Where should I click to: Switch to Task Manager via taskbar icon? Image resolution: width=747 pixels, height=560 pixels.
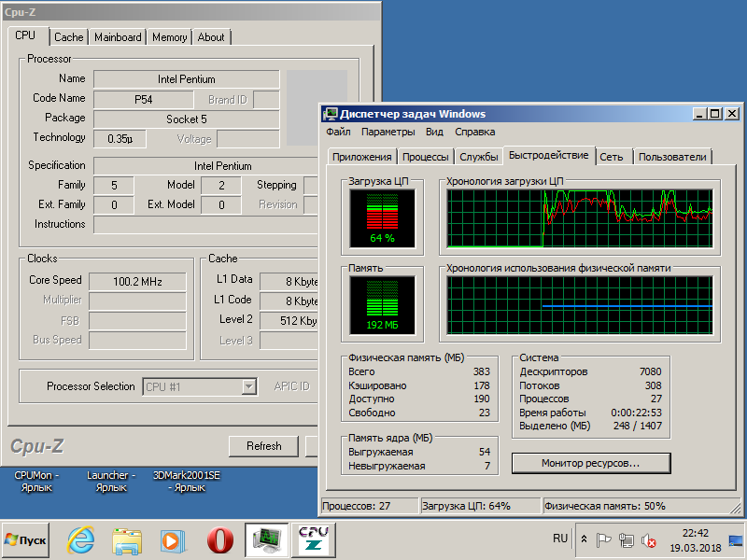point(266,539)
